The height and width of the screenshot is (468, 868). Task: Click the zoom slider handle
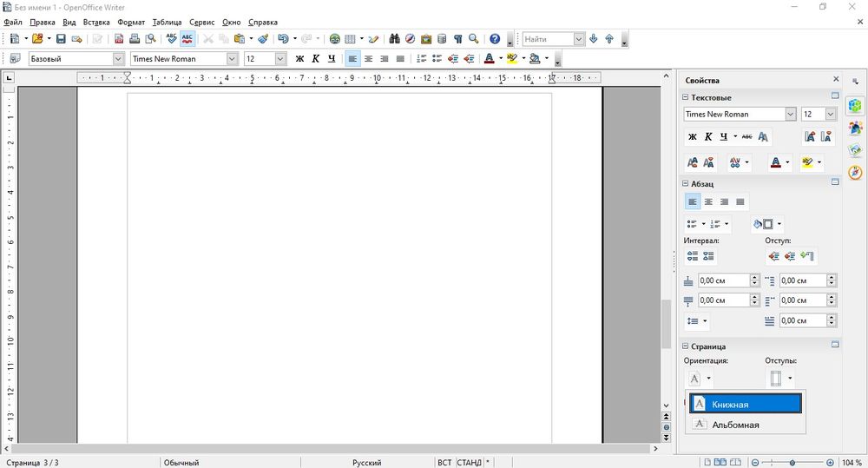click(x=792, y=462)
